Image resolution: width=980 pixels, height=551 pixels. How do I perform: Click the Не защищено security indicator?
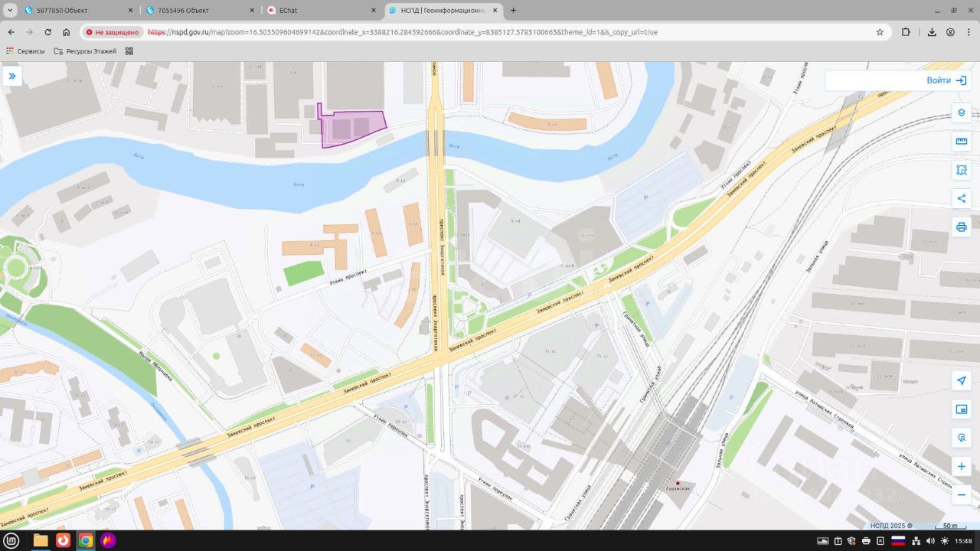coord(113,32)
